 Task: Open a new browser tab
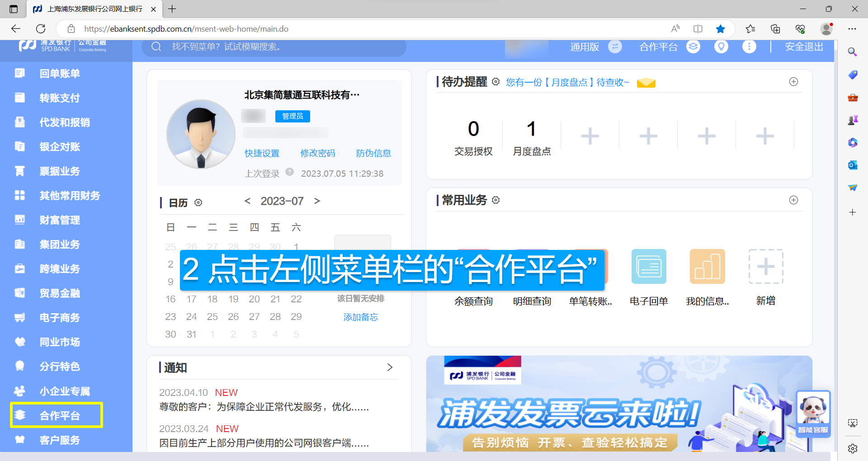[x=172, y=9]
